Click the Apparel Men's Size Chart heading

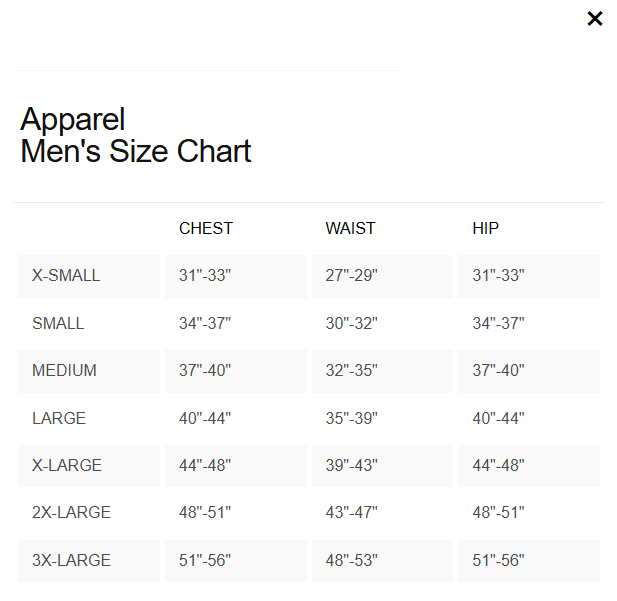pyautogui.click(x=136, y=135)
